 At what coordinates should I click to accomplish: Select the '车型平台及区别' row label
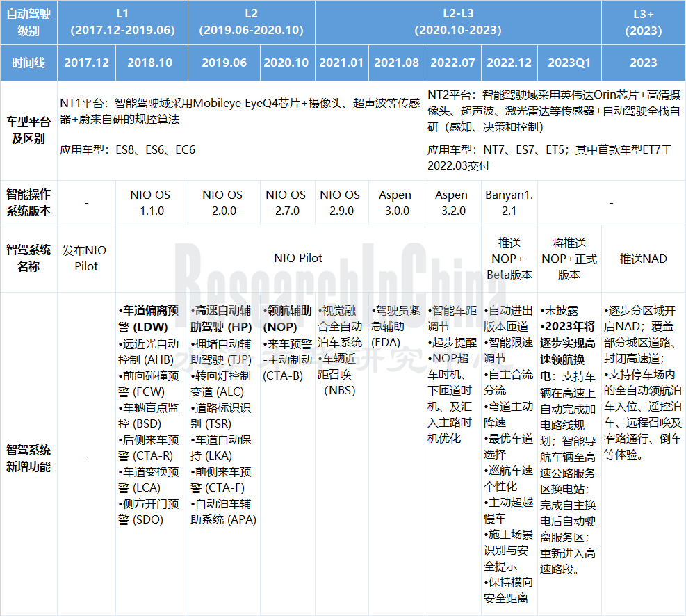click(x=28, y=131)
